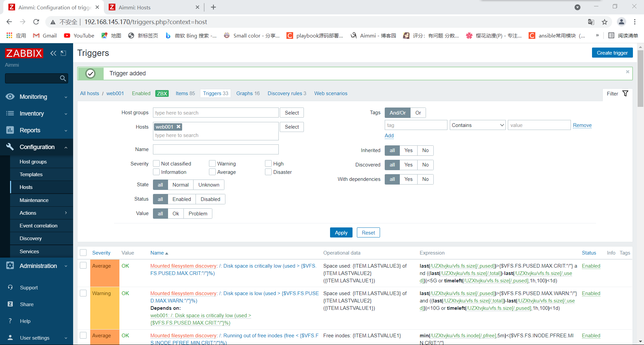
Task: Check the Information severity box
Action: [156, 172]
